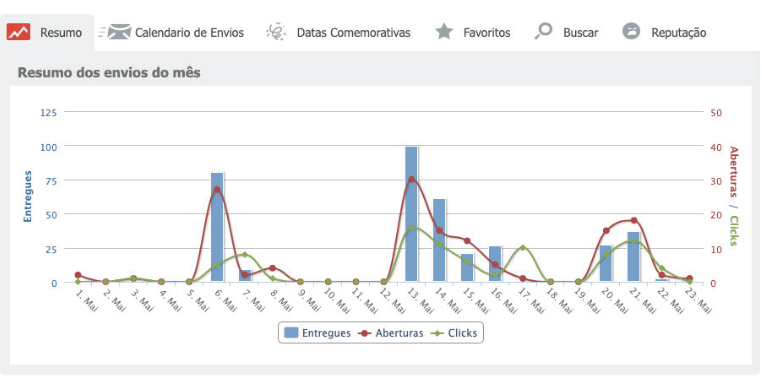Click the '1. Mai' axis label

pos(87,300)
